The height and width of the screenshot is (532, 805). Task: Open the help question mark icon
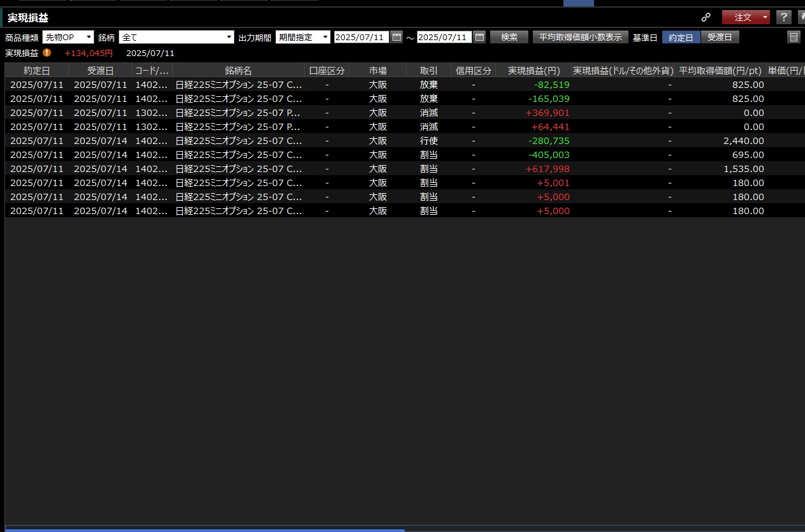click(x=783, y=17)
